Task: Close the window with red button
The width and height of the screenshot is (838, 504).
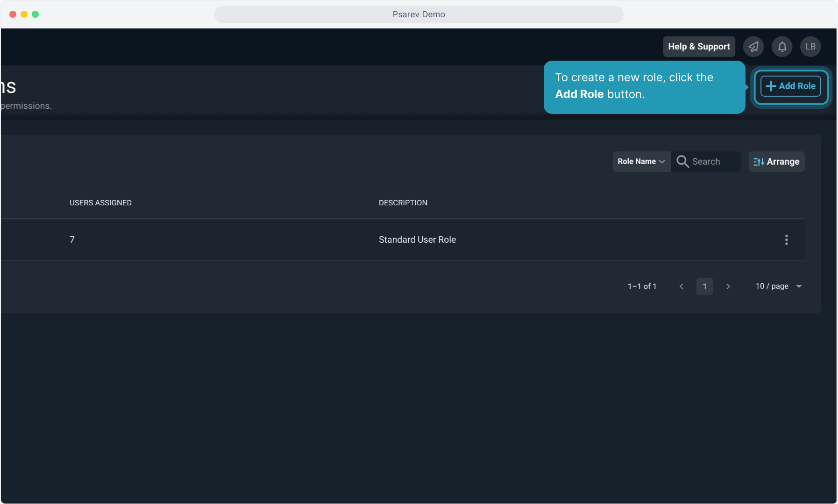Action: coord(13,14)
